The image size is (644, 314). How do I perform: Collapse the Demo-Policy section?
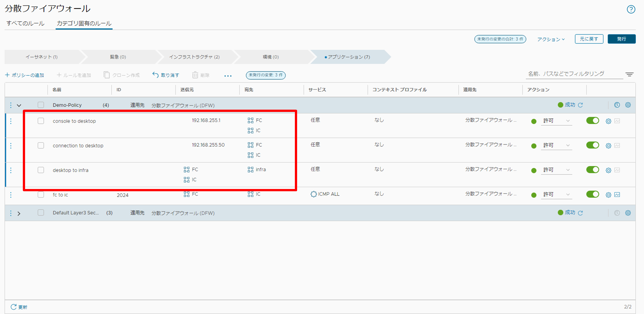point(19,106)
